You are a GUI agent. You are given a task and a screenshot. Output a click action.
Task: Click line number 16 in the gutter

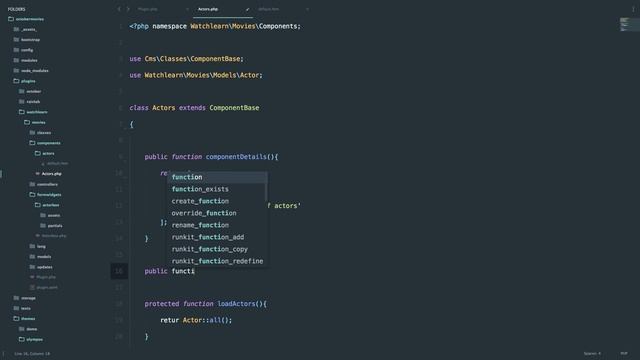(119, 271)
